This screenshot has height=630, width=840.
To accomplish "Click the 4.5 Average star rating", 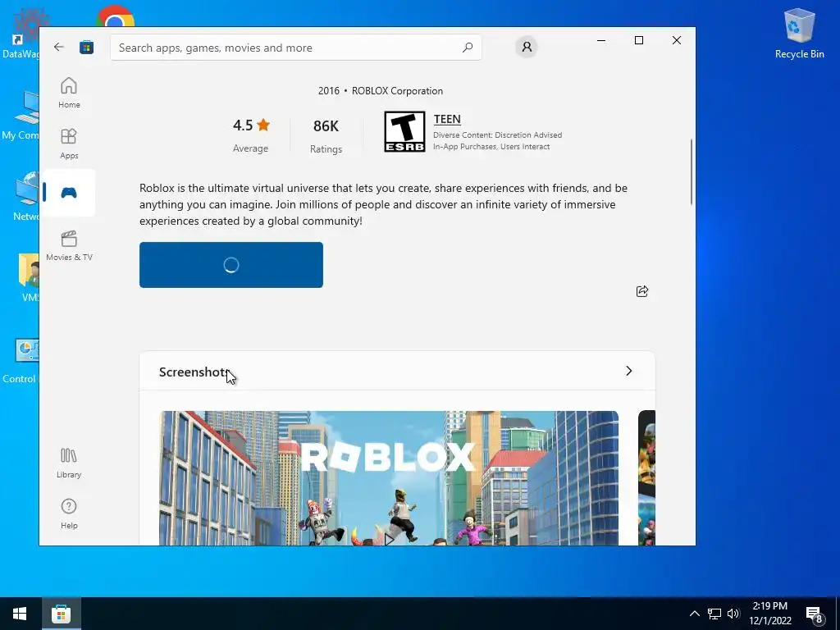I will click(x=251, y=135).
